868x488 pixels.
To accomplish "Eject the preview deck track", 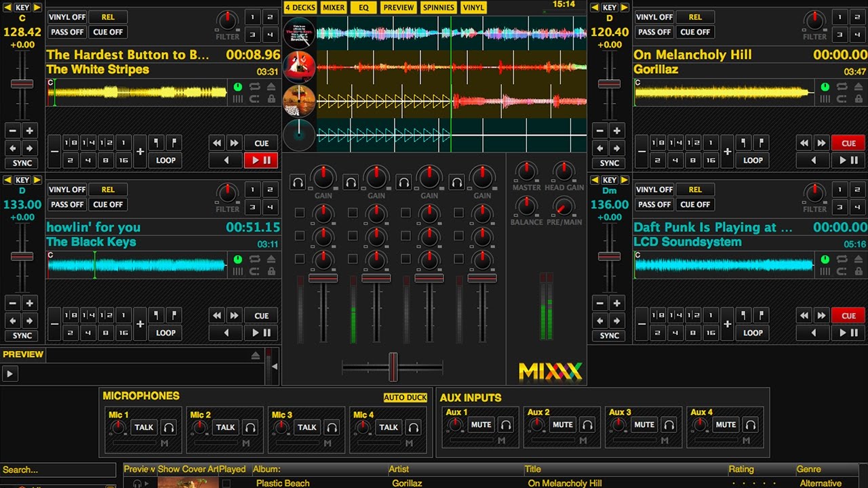I will (256, 355).
